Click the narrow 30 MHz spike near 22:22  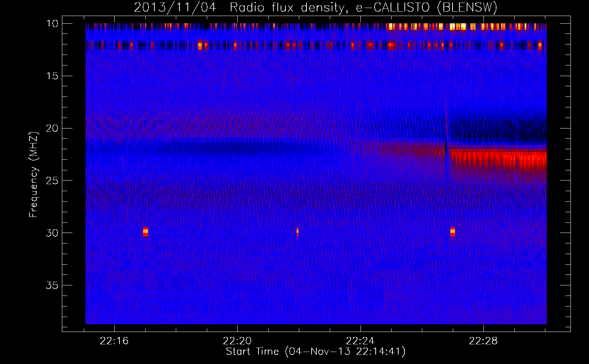297,232
